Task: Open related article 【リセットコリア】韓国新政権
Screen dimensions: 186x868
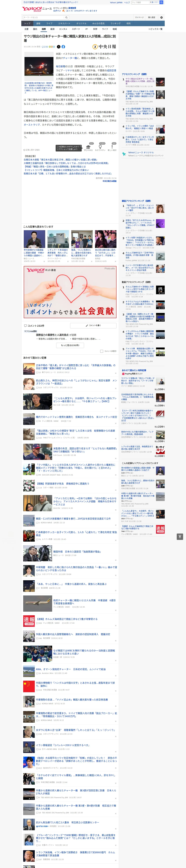Action: [56, 170]
